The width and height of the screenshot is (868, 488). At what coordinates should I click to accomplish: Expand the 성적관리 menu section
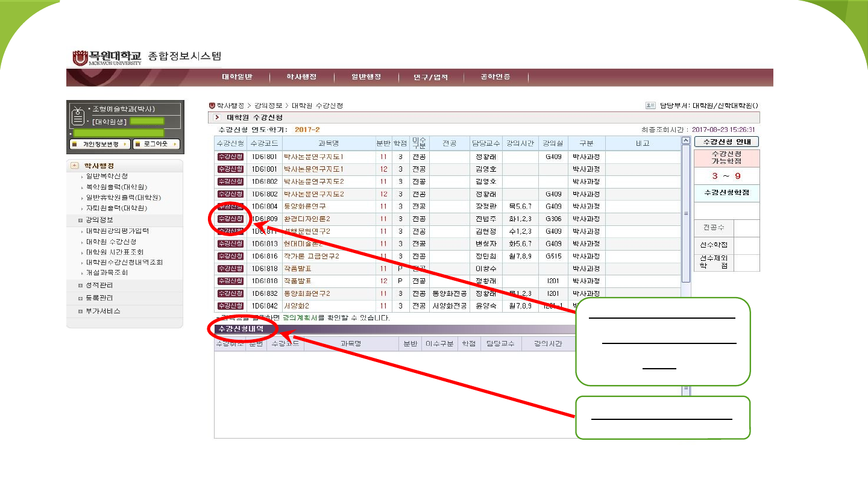[80, 286]
